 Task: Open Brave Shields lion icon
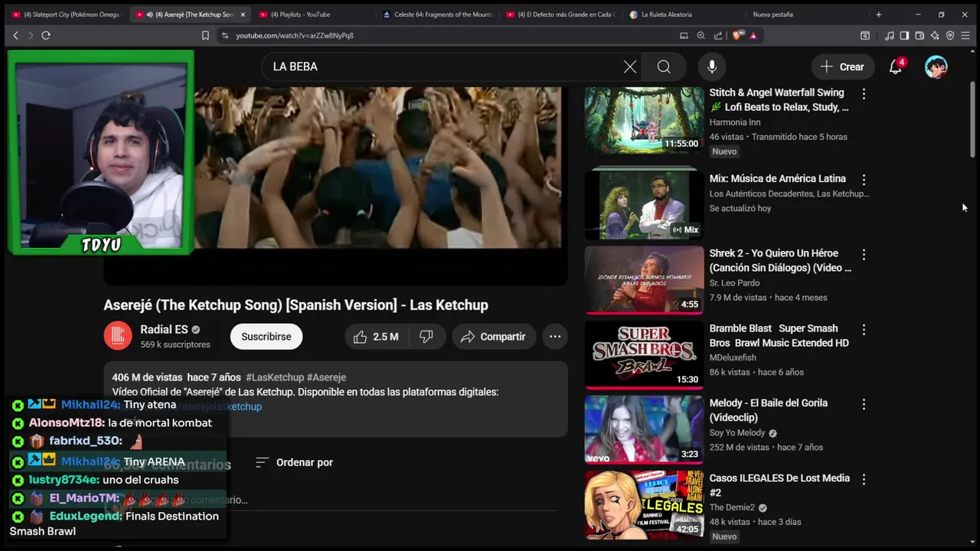737,35
